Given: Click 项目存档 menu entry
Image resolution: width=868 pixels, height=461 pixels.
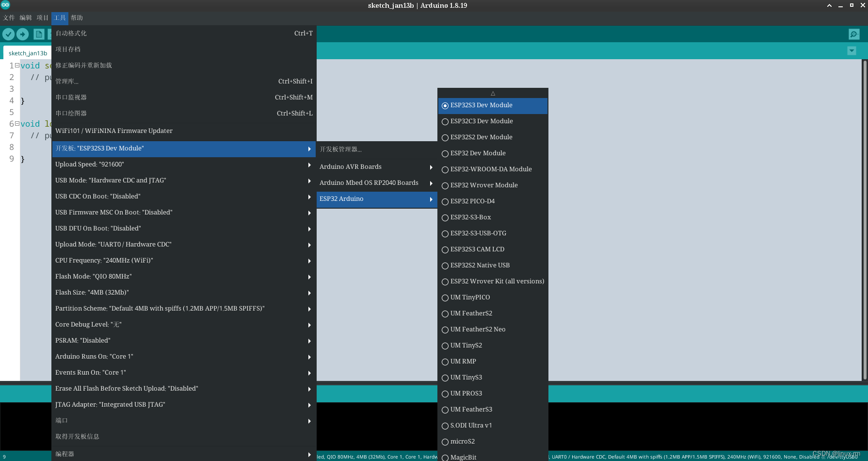Looking at the screenshot, I should pos(184,49).
